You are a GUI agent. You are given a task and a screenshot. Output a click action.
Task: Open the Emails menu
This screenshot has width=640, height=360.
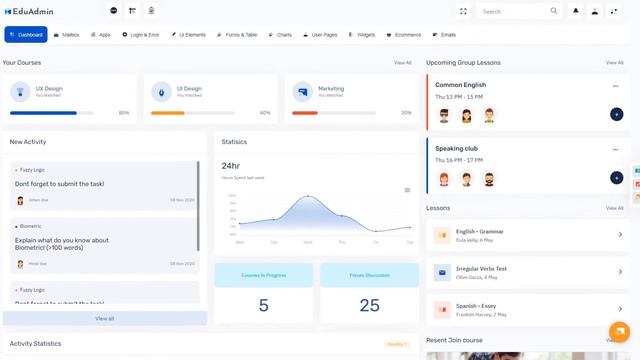444,35
